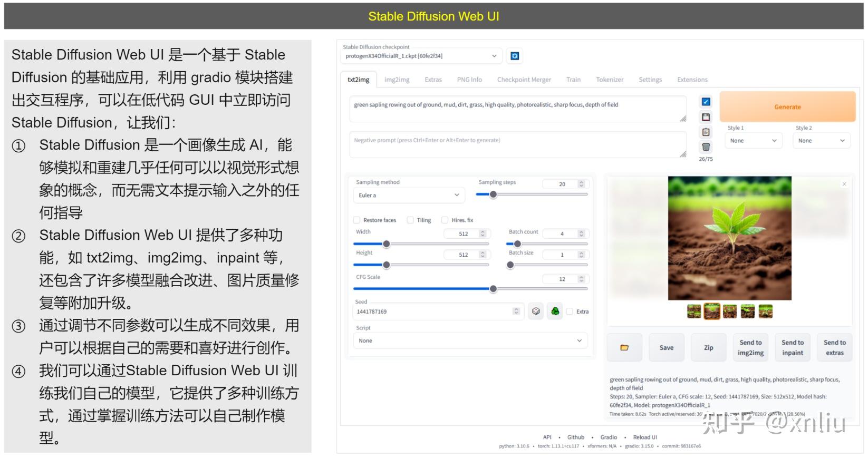The image size is (868, 458).
Task: Click the Batch count stepper
Action: (x=581, y=233)
